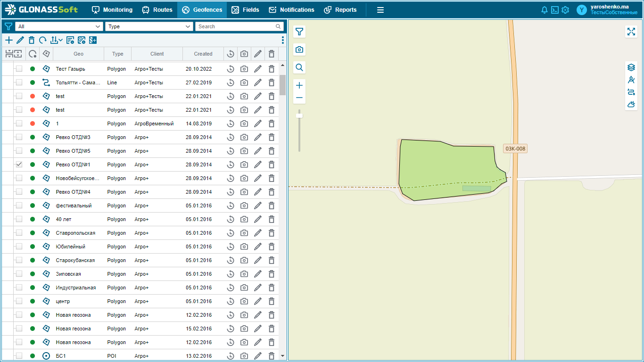Click the 03К-008 road label on map
The image size is (644, 362).
coord(515,148)
